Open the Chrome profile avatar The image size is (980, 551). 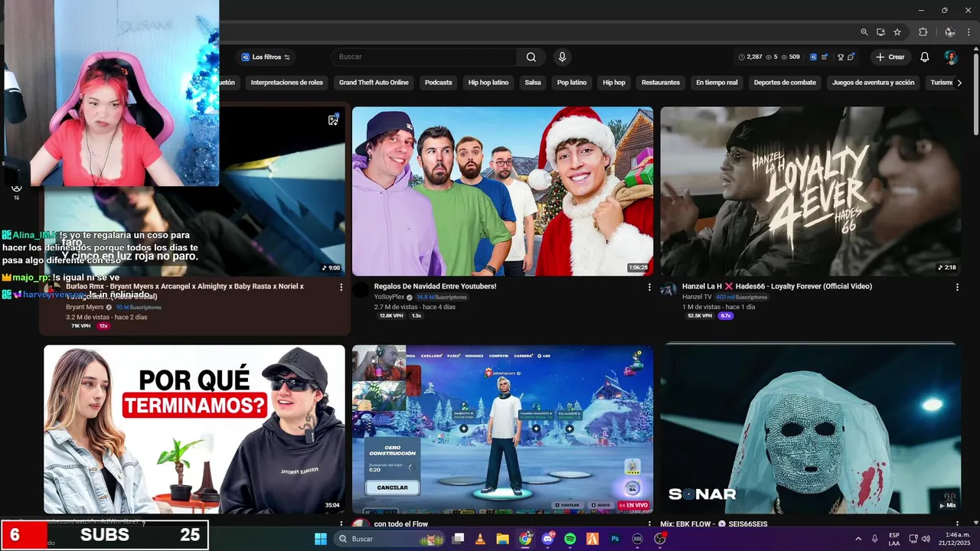coord(949,32)
